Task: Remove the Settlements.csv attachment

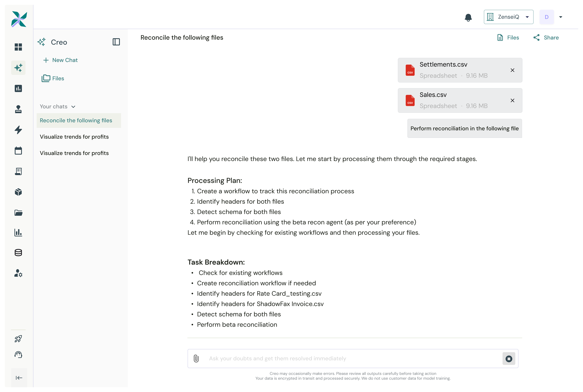Action: [x=513, y=70]
